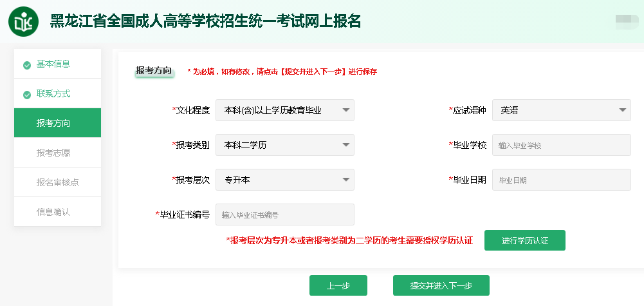Click the 进行学历认证 button

[x=524, y=240]
